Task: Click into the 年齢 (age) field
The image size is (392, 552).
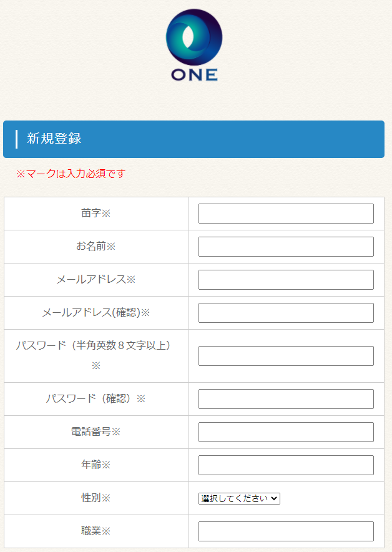Action: [286, 465]
